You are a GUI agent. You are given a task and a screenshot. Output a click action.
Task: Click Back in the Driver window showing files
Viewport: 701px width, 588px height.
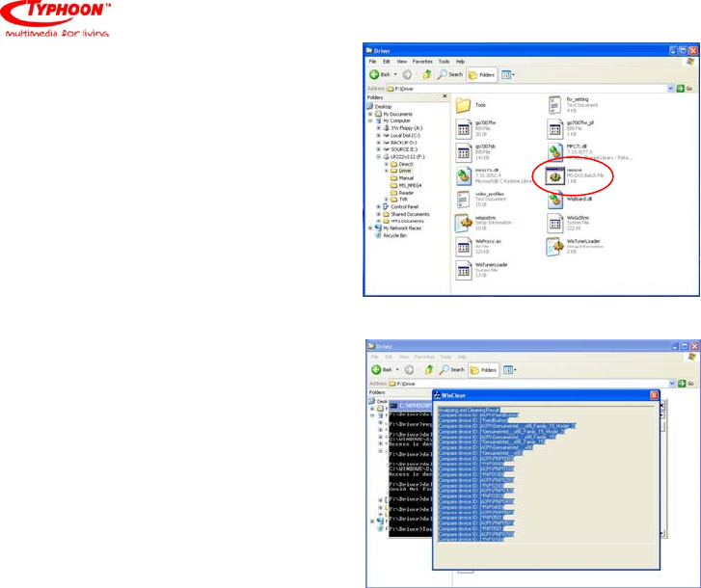380,74
